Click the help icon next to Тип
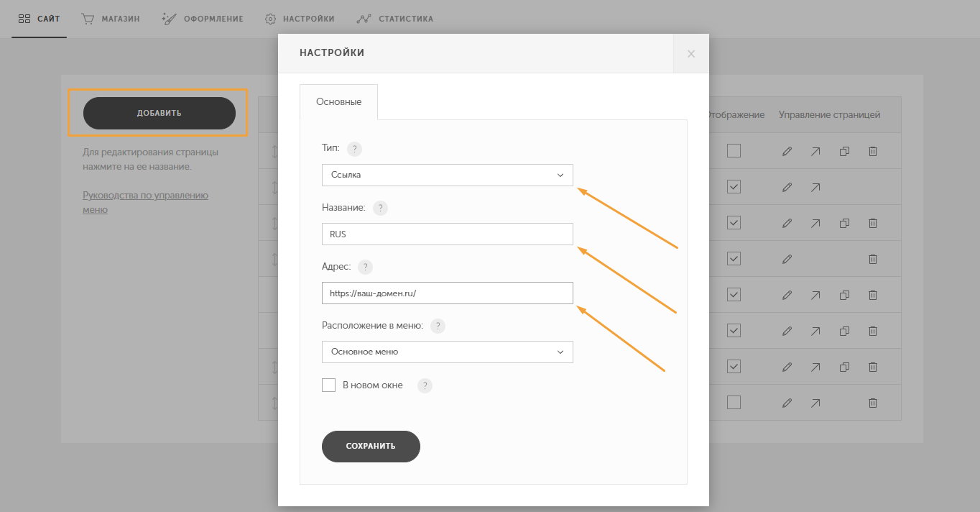Viewport: 980px width, 512px height. click(354, 149)
